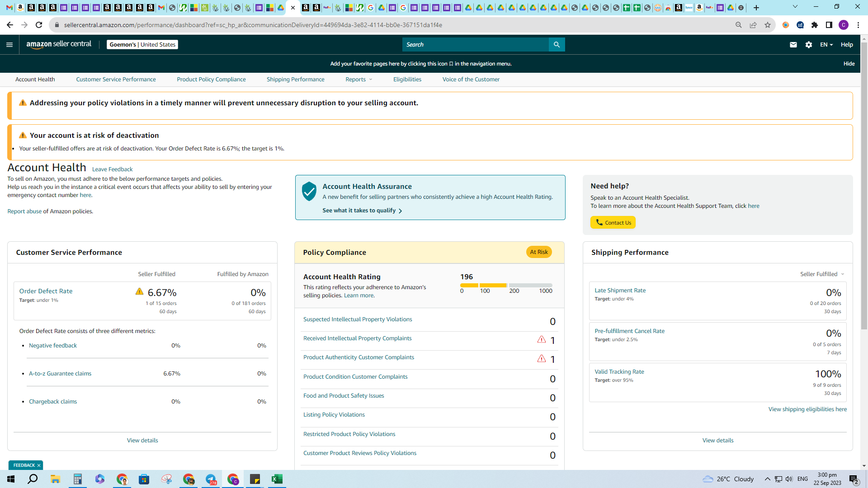Click the Account Health Rating progress bar

pos(506,285)
